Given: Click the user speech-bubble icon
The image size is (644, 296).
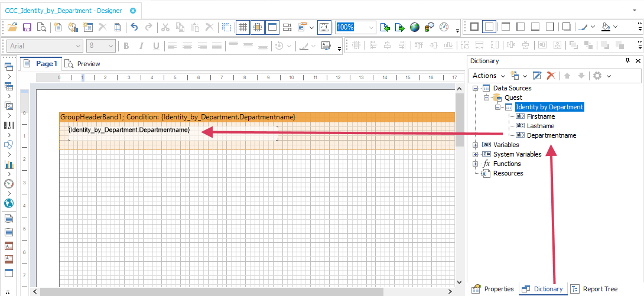Looking at the screenshot, I should pos(429,28).
